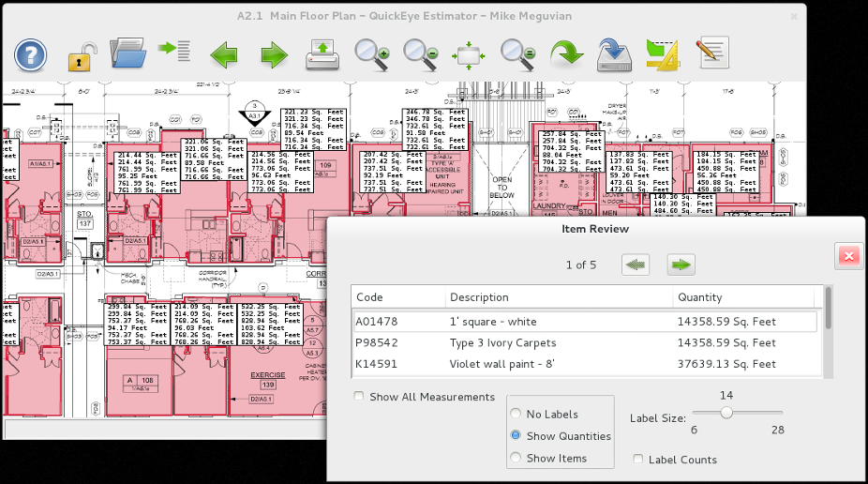Click 'Violet wall paint - 8'' description

pyautogui.click(x=502, y=364)
